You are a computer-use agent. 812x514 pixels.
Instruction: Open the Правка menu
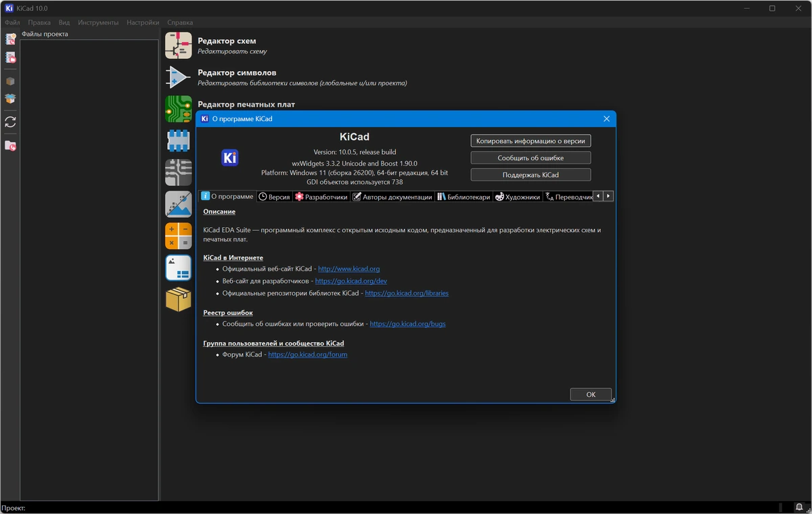tap(39, 22)
